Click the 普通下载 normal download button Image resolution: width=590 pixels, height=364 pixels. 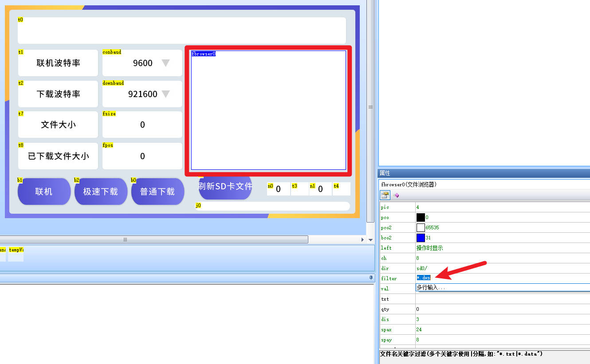(157, 192)
